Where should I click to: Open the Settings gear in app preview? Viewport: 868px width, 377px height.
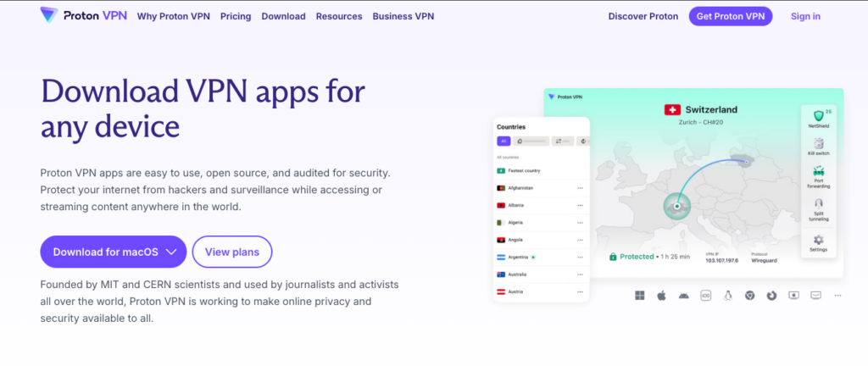pos(818,240)
